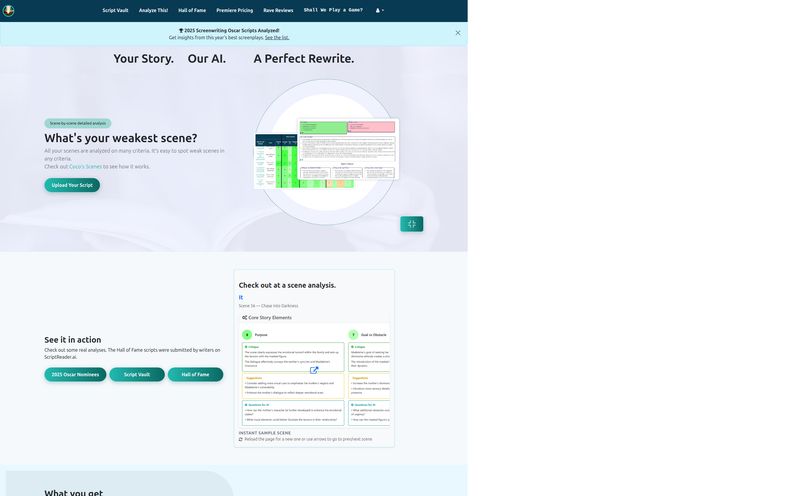Open the 2025 Oscar Nominees button
Viewport: 800px width, 496px height.
[x=75, y=375]
